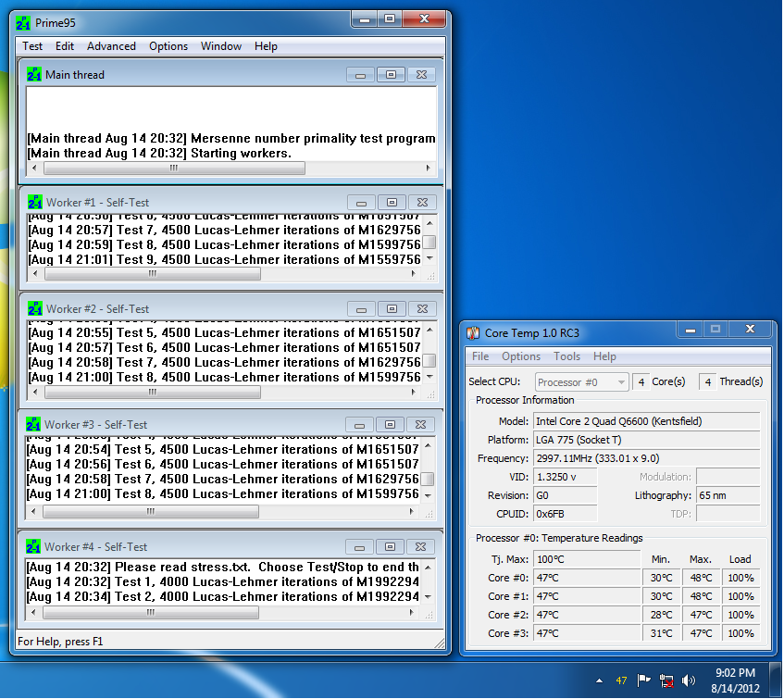The image size is (784, 699).
Task: Click Lithography value 65 nm
Action: [728, 495]
